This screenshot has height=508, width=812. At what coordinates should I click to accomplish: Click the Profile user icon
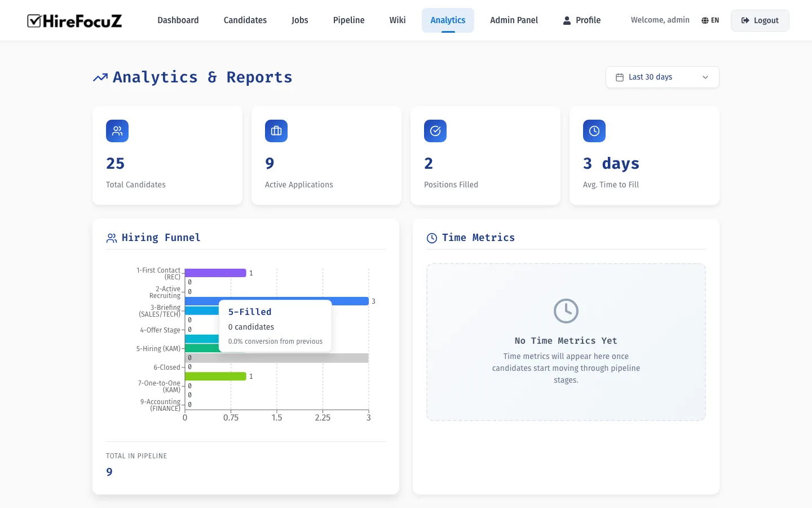click(x=566, y=20)
